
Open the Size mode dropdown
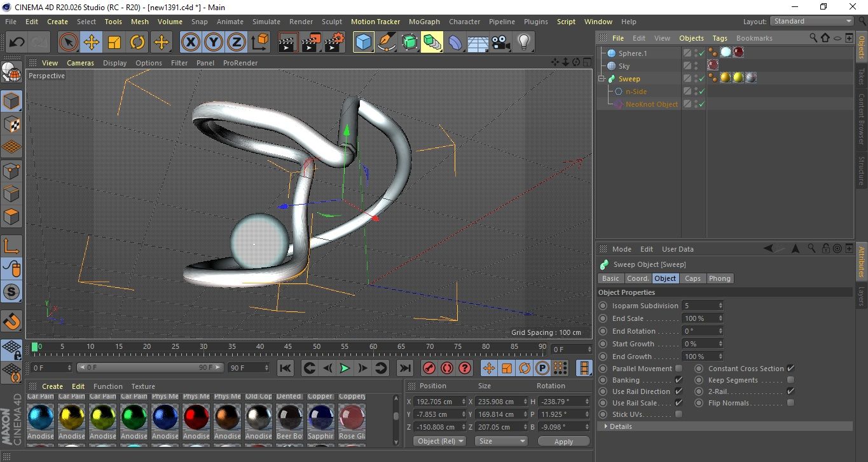pos(502,441)
